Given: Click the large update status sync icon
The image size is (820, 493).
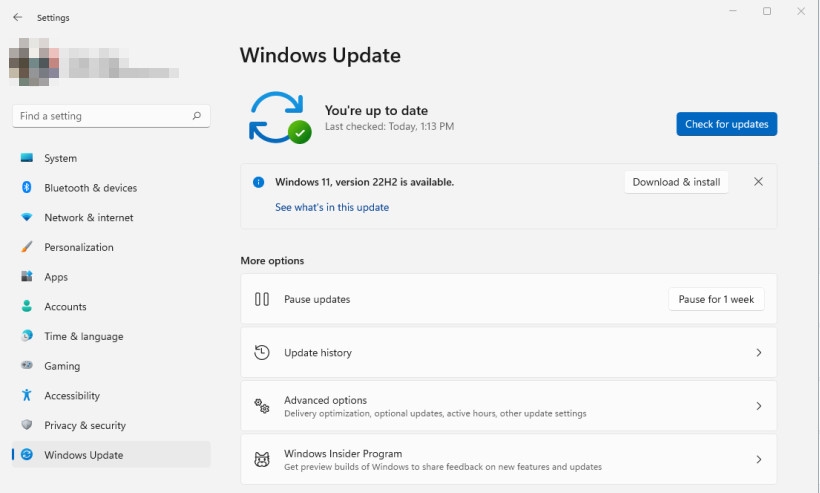Looking at the screenshot, I should [x=279, y=118].
